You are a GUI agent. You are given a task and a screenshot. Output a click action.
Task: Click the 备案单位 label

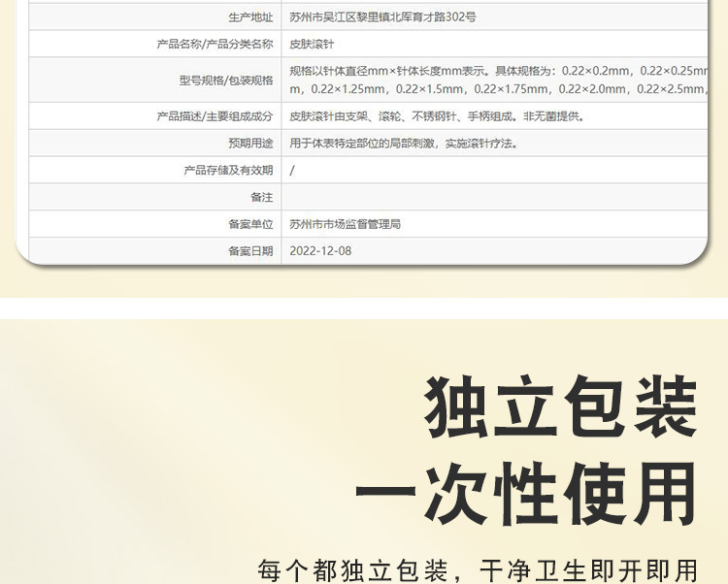[x=250, y=224]
